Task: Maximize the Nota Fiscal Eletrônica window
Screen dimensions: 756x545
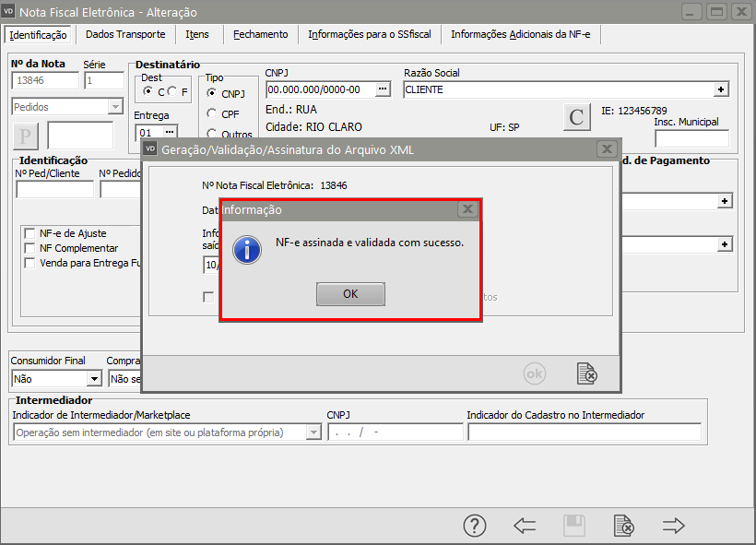Action: coord(717,12)
